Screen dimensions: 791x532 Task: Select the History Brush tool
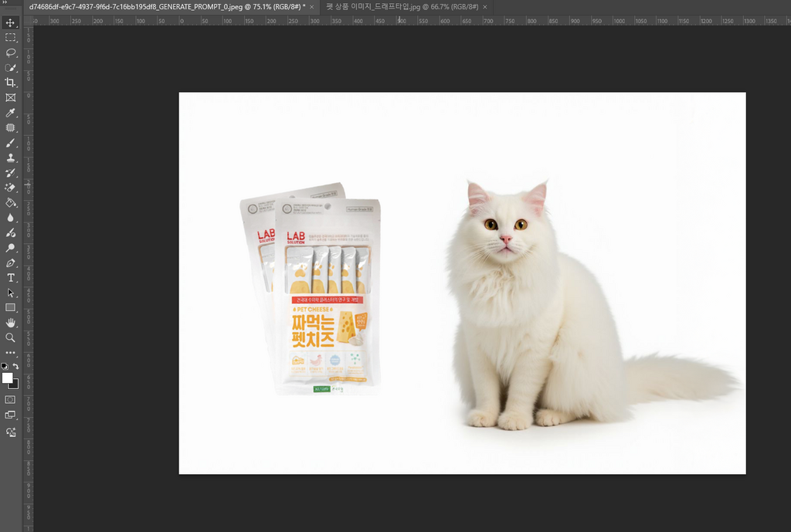pos(10,173)
